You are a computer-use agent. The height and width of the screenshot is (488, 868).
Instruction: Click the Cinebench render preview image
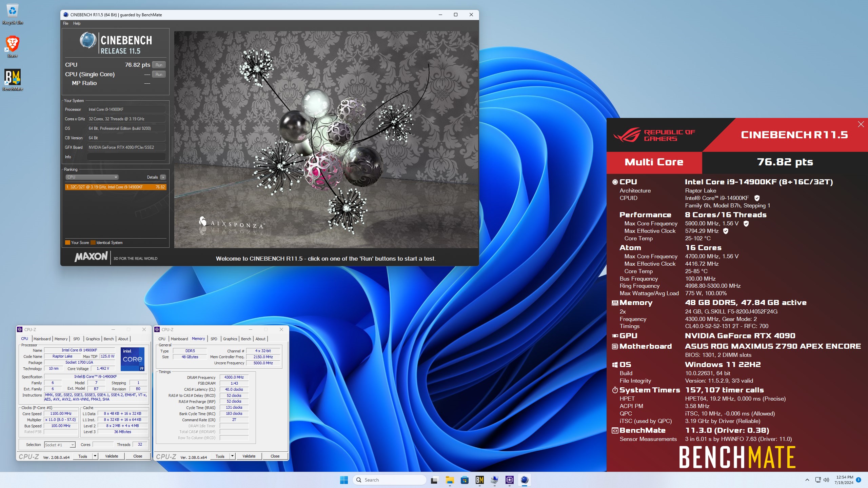coord(326,140)
